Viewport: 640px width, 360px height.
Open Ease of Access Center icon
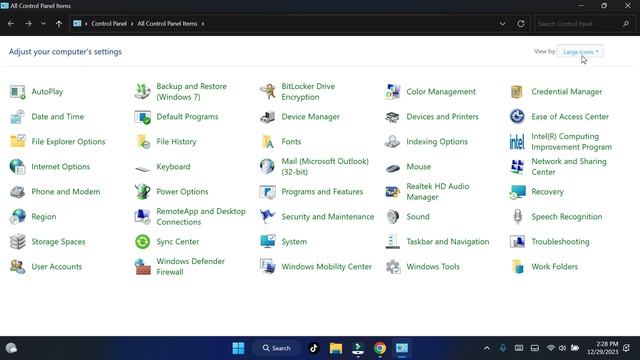point(517,117)
